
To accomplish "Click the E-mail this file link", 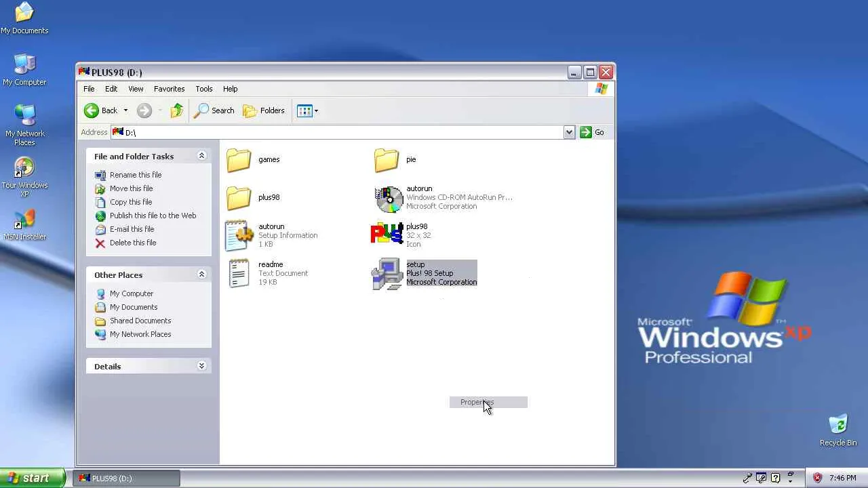I will click(132, 229).
